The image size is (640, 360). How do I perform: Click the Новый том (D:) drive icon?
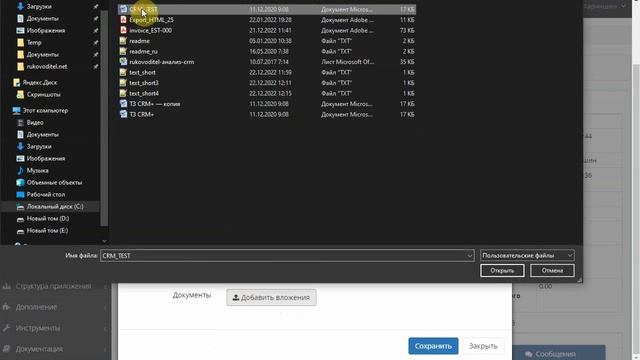coord(20,219)
